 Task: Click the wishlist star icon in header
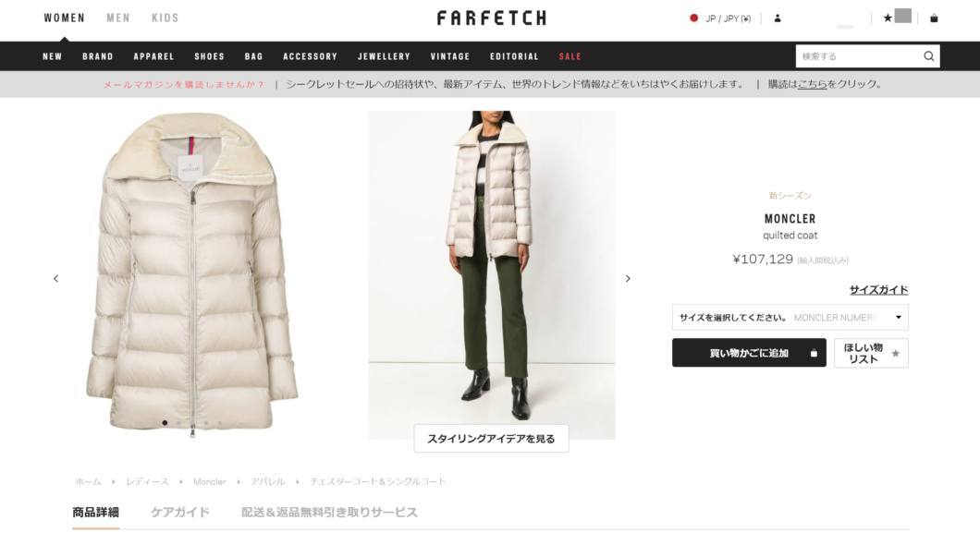point(888,18)
